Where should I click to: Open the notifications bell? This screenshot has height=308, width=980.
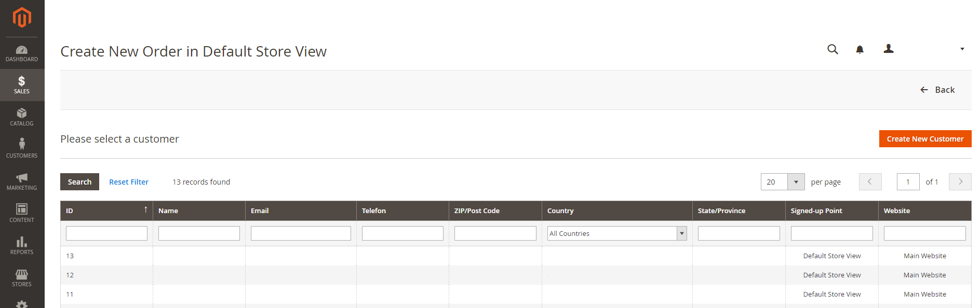860,50
